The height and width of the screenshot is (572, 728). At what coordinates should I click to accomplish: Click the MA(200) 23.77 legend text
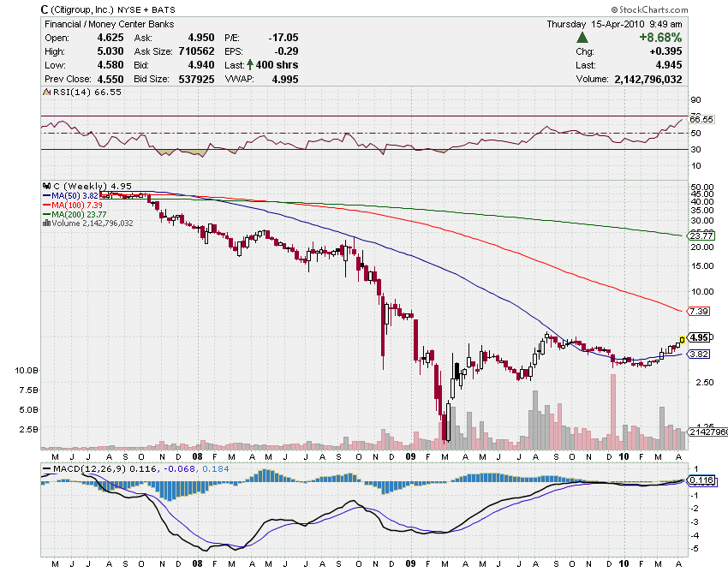point(79,214)
